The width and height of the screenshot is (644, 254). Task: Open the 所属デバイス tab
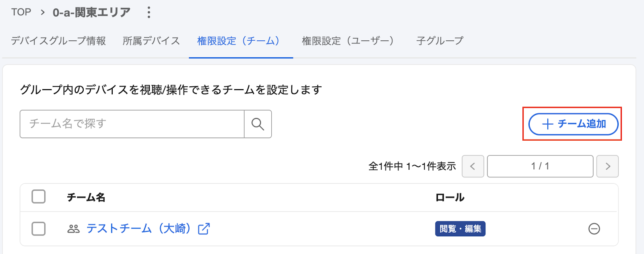[151, 41]
